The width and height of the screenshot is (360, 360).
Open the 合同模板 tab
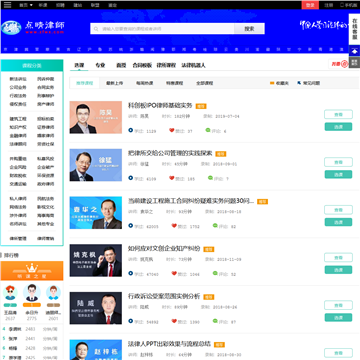click(142, 65)
